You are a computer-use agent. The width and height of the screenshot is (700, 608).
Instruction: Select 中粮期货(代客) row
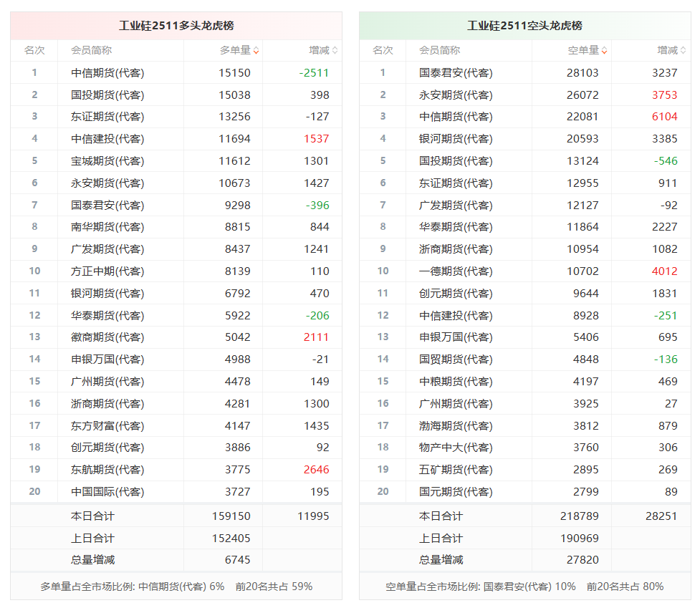pos(525,382)
